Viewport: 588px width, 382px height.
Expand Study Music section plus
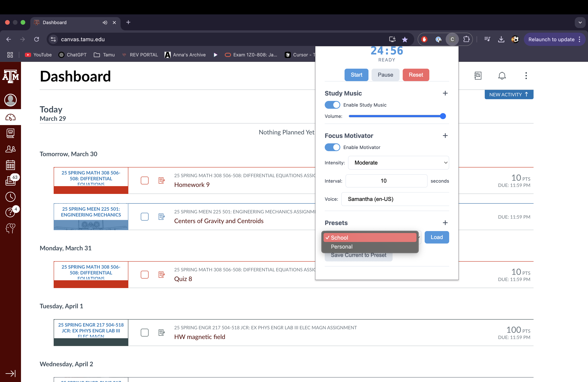click(445, 93)
